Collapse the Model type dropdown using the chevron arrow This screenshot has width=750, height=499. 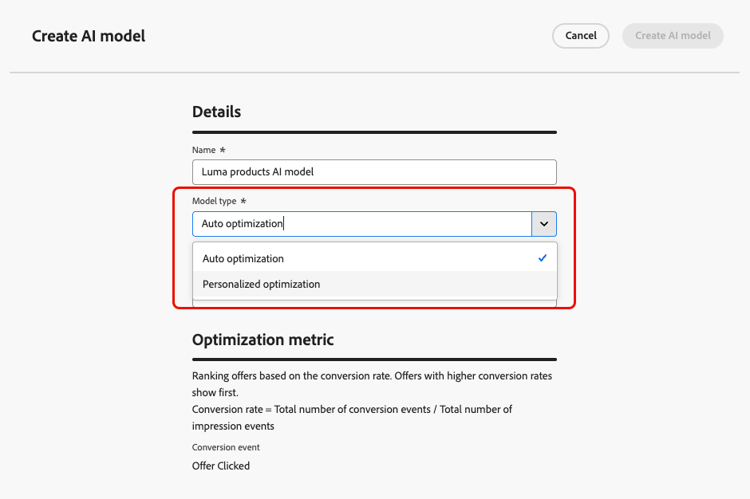pyautogui.click(x=544, y=224)
